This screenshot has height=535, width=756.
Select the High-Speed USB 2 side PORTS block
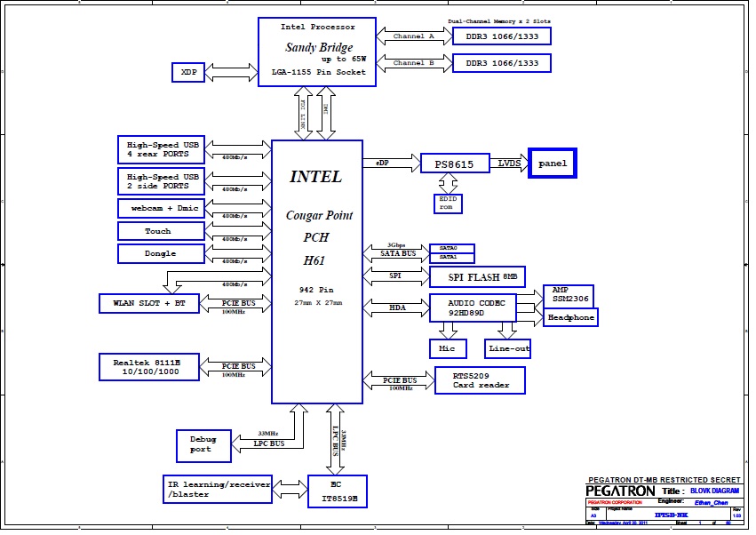(x=162, y=181)
